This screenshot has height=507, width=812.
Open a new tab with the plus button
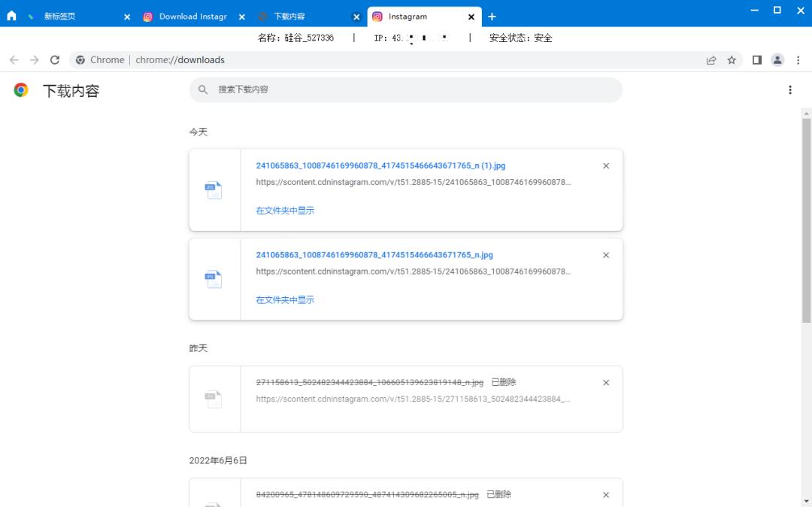point(492,16)
